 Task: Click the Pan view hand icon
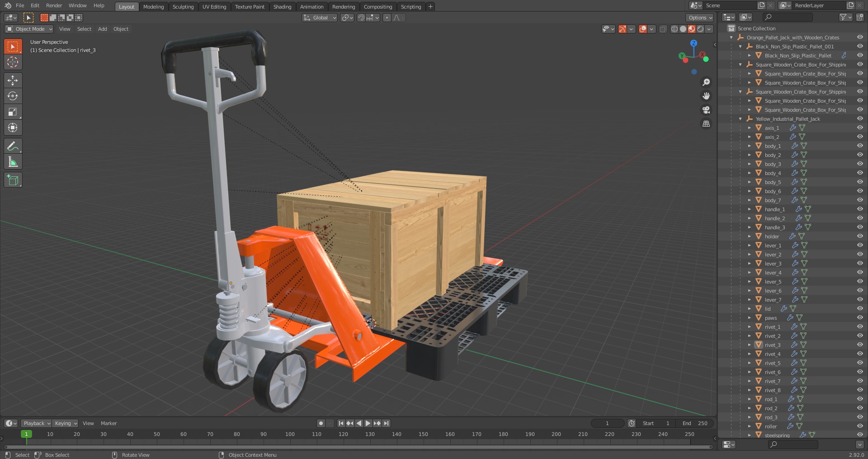pyautogui.click(x=706, y=96)
